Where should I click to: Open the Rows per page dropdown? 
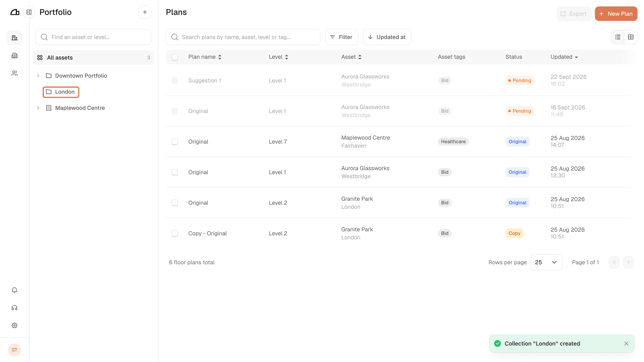[x=546, y=262]
